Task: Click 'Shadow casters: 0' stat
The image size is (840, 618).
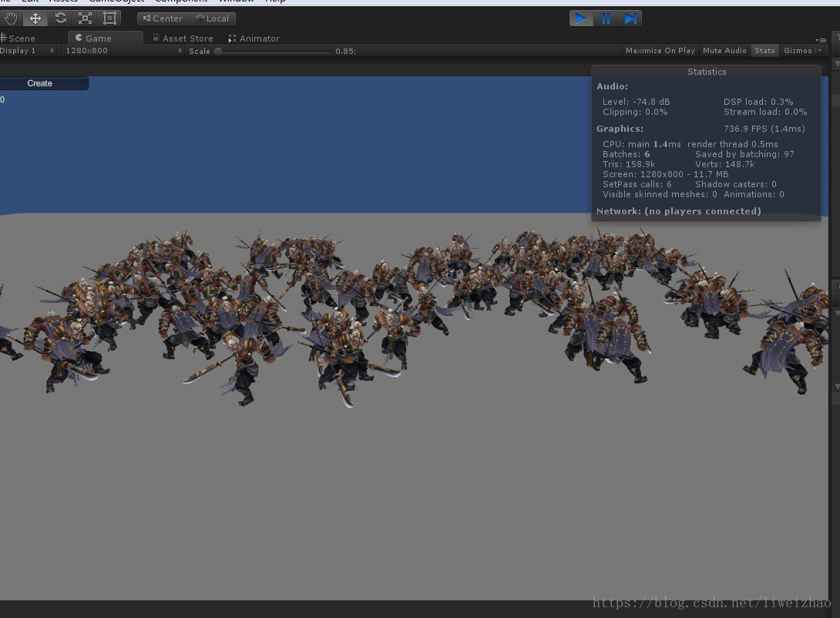Action: point(735,184)
